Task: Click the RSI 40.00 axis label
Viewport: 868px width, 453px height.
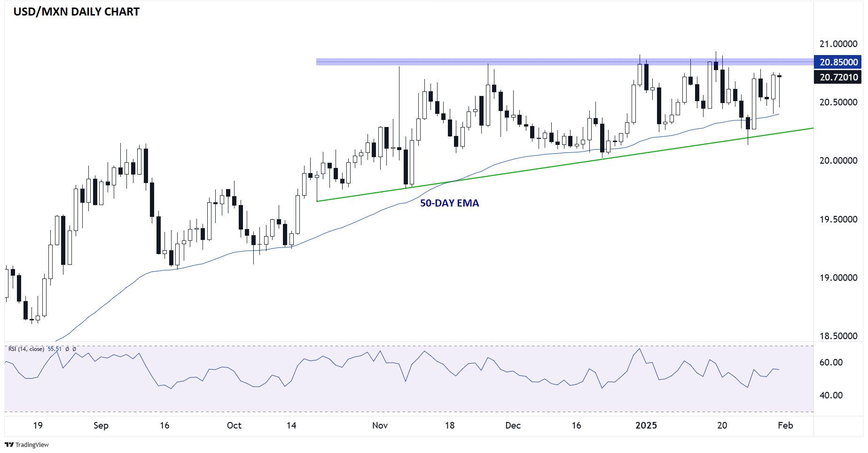Action: click(831, 395)
